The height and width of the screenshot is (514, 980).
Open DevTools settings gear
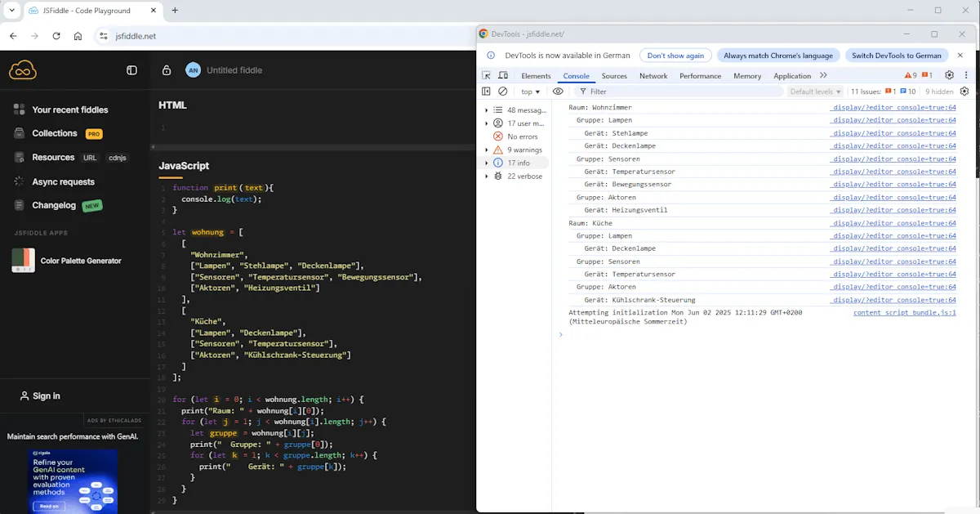949,74
